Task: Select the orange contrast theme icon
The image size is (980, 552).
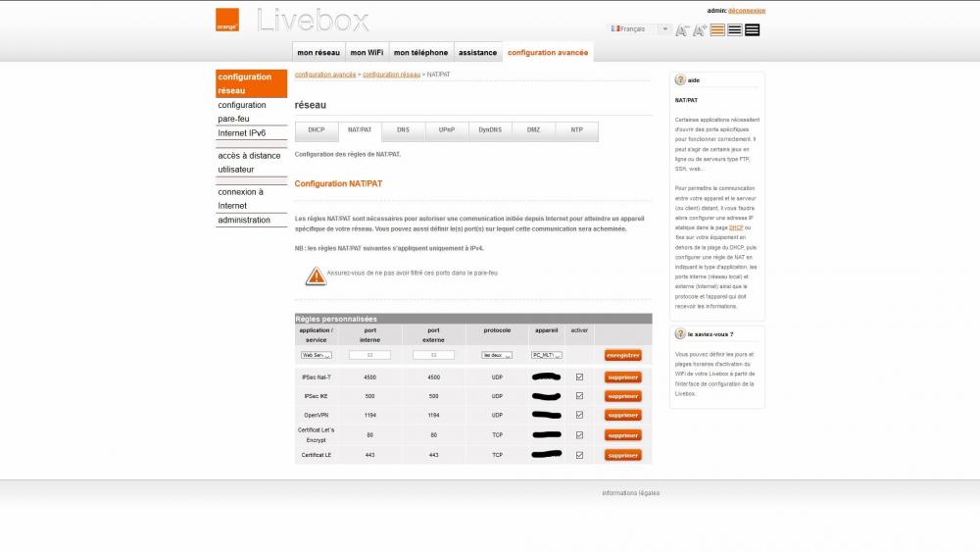Action: [717, 30]
